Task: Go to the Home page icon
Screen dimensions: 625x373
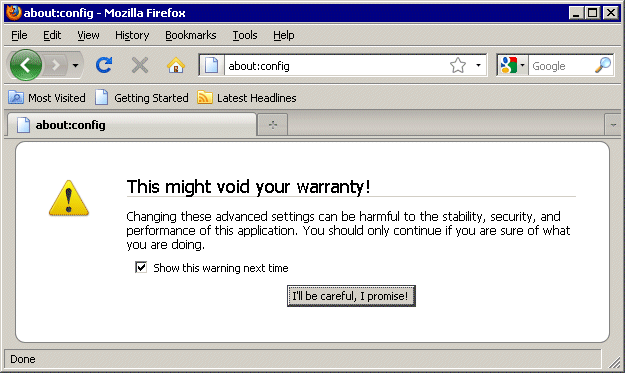Action: pyautogui.click(x=176, y=65)
